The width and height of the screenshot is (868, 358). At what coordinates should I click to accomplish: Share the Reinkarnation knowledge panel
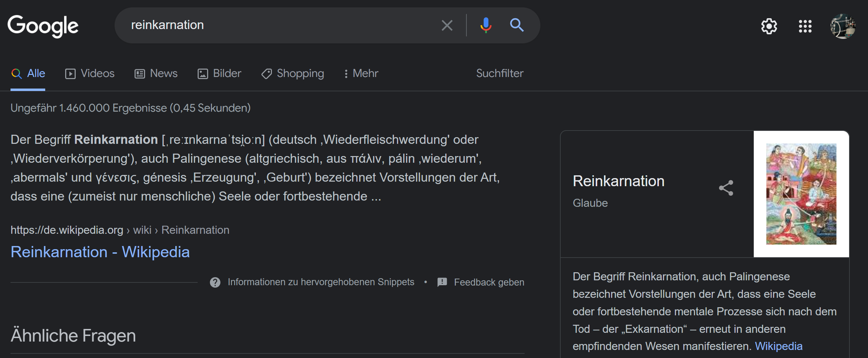726,188
